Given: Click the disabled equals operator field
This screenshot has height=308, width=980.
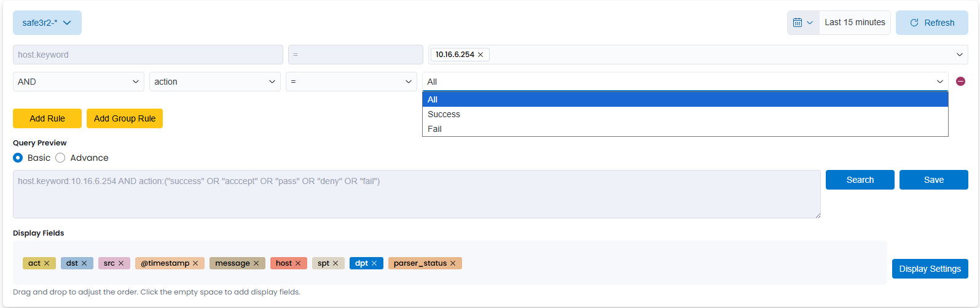Looking at the screenshot, I should point(356,55).
